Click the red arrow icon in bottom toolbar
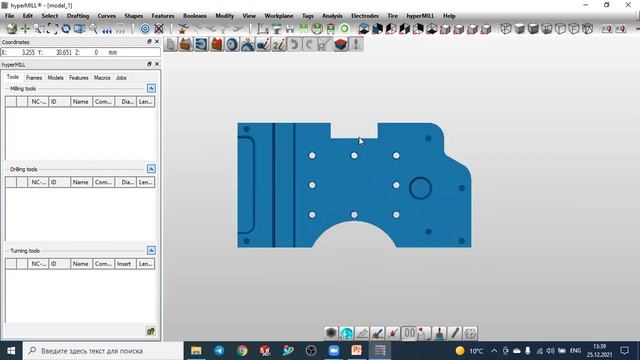This screenshot has height=360, width=640. pyautogui.click(x=393, y=333)
